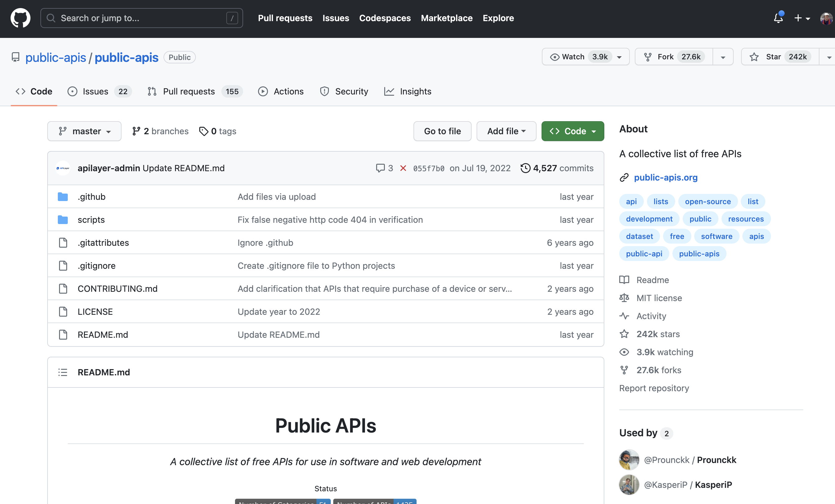Viewport: 835px width, 504px height.
Task: Open the apilayer-admin author link
Action: tap(109, 168)
